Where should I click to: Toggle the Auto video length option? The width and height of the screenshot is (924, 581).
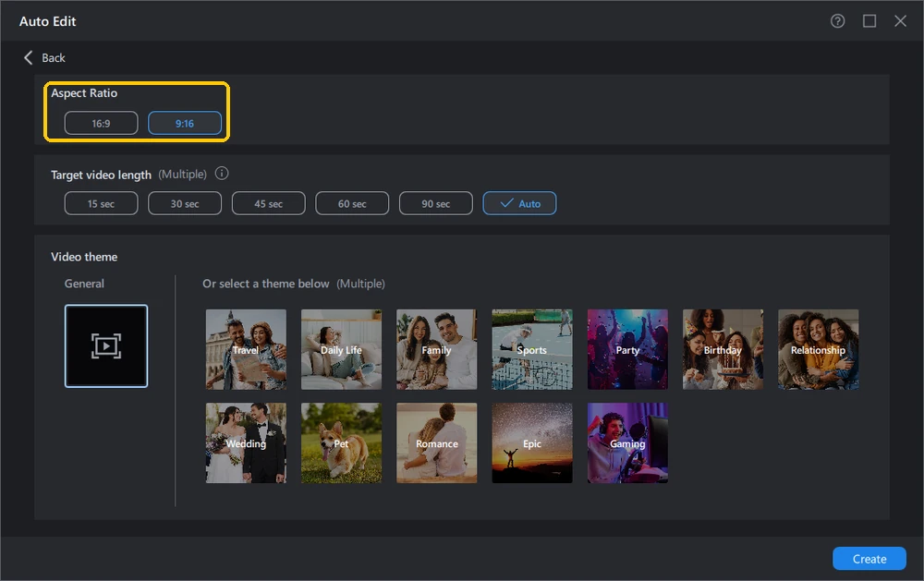[519, 203]
